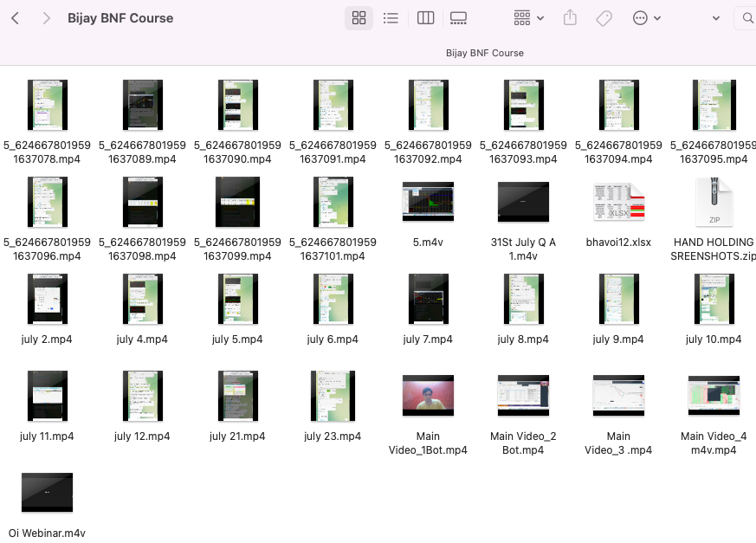Click the Oi Webinar.m4v video file
756x543 pixels.
point(47,493)
